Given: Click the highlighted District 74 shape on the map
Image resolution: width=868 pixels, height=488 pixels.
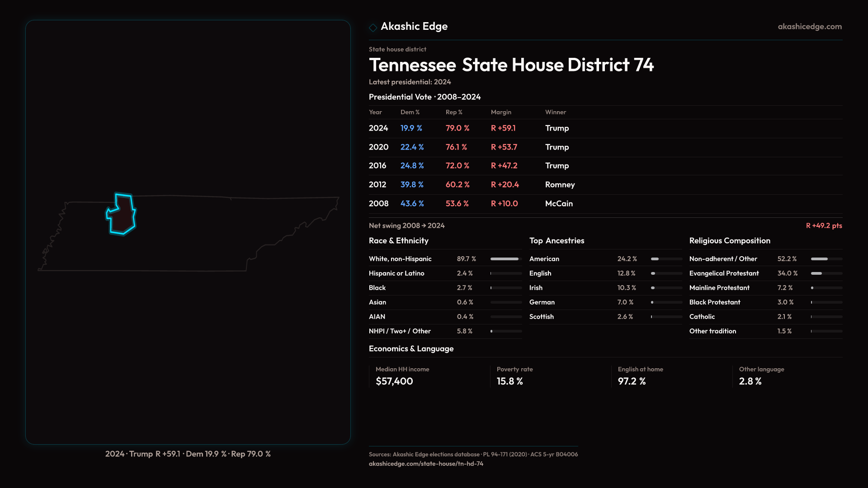Looking at the screenshot, I should (x=122, y=218).
